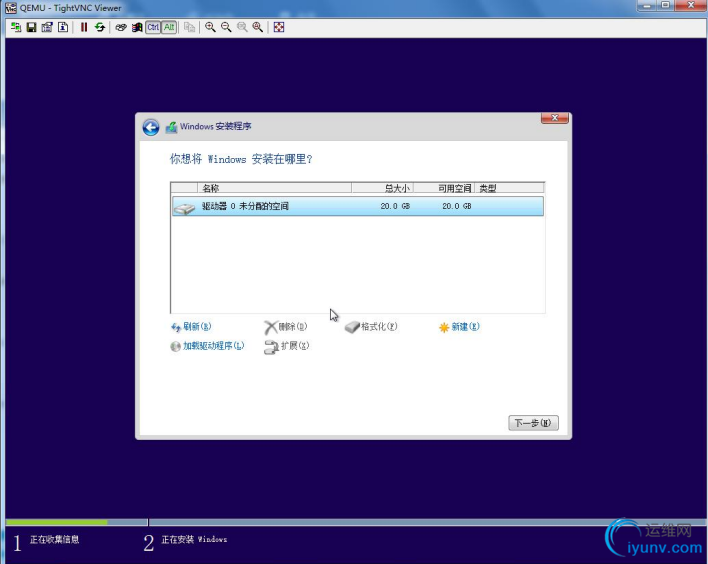The width and height of the screenshot is (708, 564).
Task: Click 可用空间 column header
Action: [444, 188]
